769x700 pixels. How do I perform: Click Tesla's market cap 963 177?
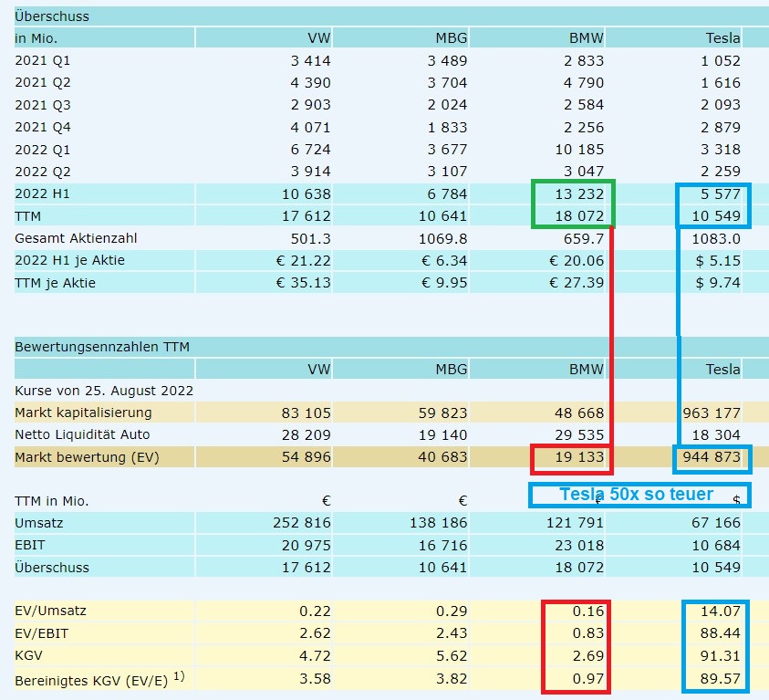click(712, 413)
